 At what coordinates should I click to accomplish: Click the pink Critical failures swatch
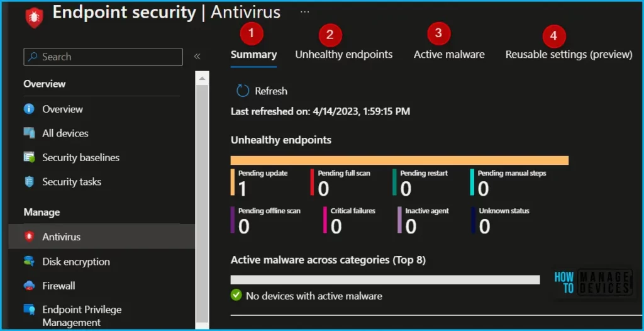[x=325, y=220]
